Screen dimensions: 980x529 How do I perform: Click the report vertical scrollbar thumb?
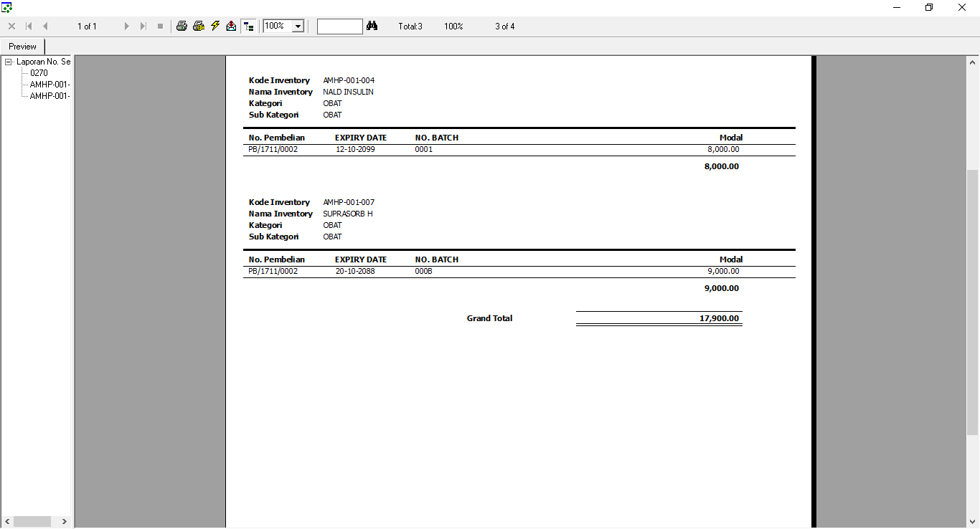point(973,302)
